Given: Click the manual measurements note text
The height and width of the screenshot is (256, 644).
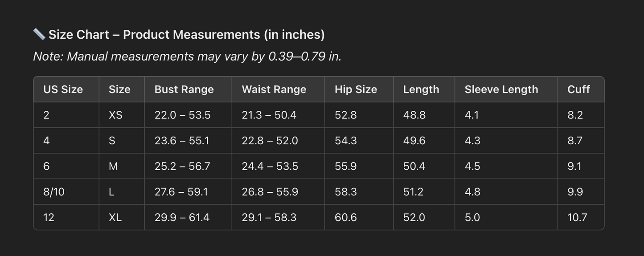Looking at the screenshot, I should tap(187, 57).
